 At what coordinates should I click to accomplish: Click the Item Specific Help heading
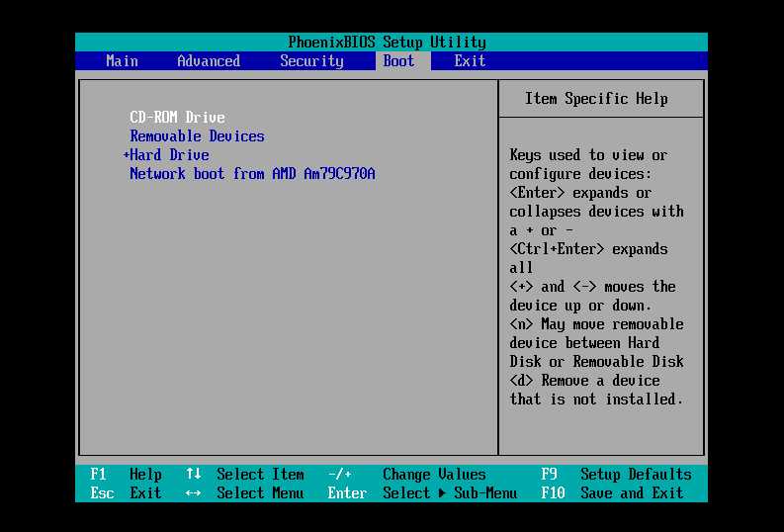pyautogui.click(x=596, y=99)
